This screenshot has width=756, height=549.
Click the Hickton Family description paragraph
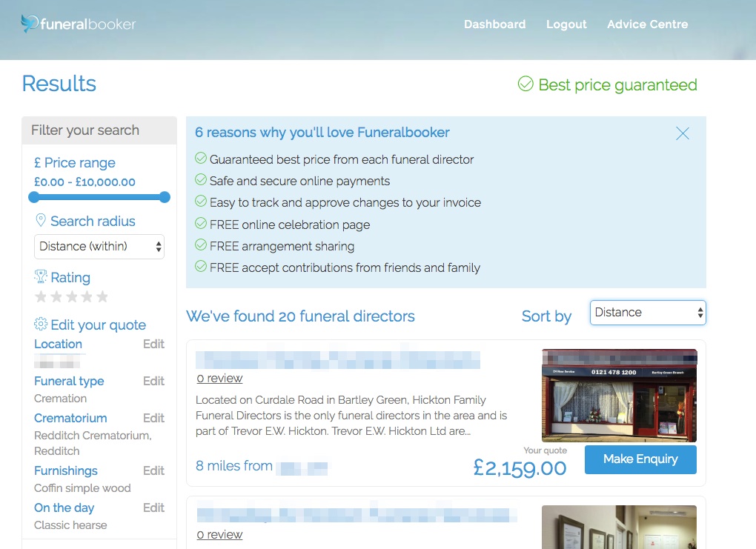click(351, 416)
